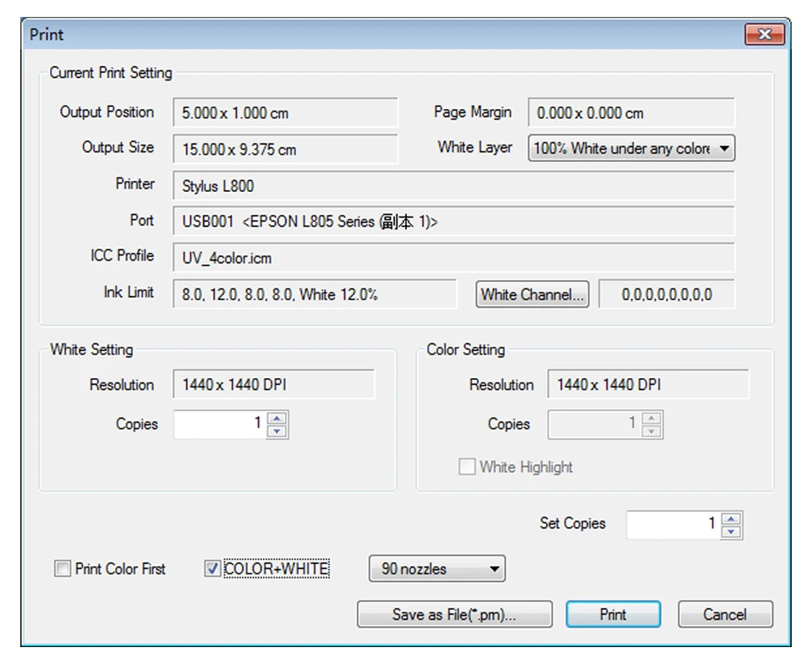This screenshot has height=664, width=812.
Task: Click the Output Size field 15.000 x 9.375 cm
Action: coord(285,149)
